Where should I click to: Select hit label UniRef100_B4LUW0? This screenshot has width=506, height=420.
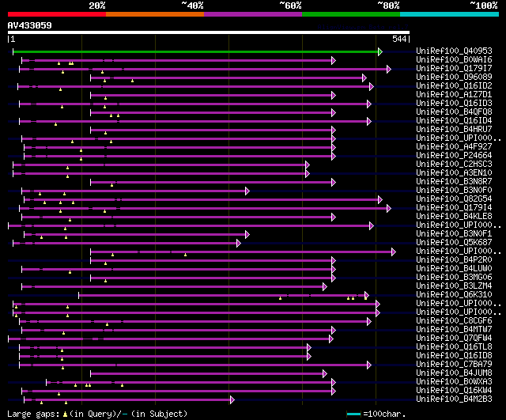click(x=454, y=269)
